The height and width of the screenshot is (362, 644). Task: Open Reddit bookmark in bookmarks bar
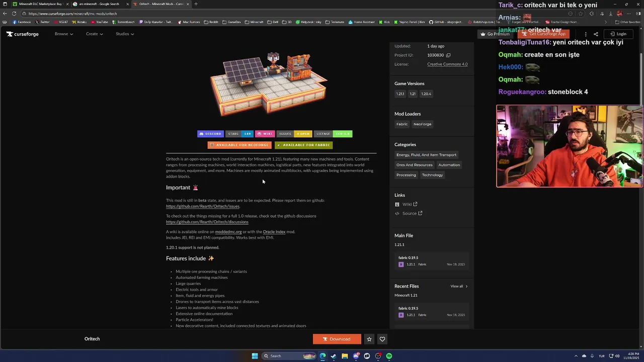click(211, 22)
